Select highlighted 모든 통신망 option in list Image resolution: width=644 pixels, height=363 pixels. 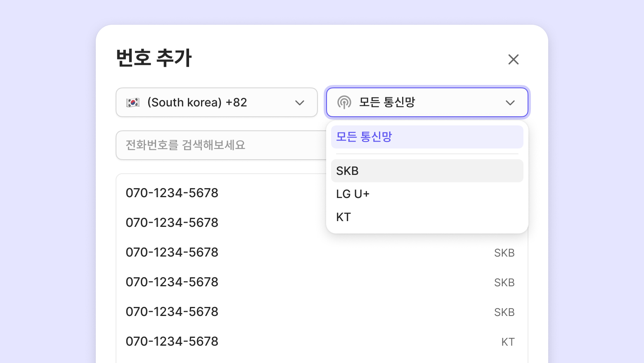427,137
